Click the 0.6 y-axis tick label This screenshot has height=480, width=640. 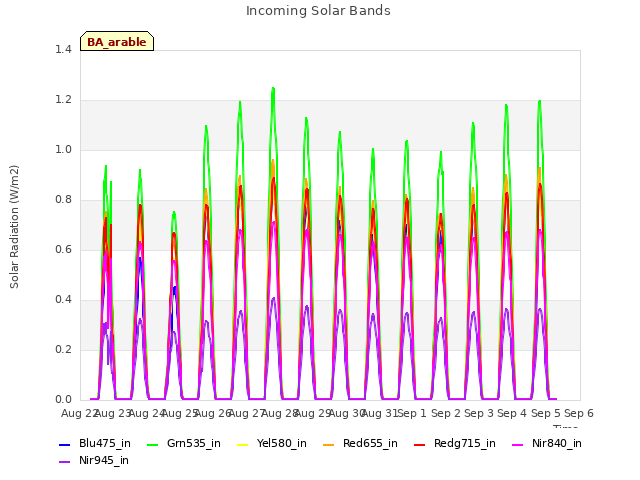click(63, 249)
